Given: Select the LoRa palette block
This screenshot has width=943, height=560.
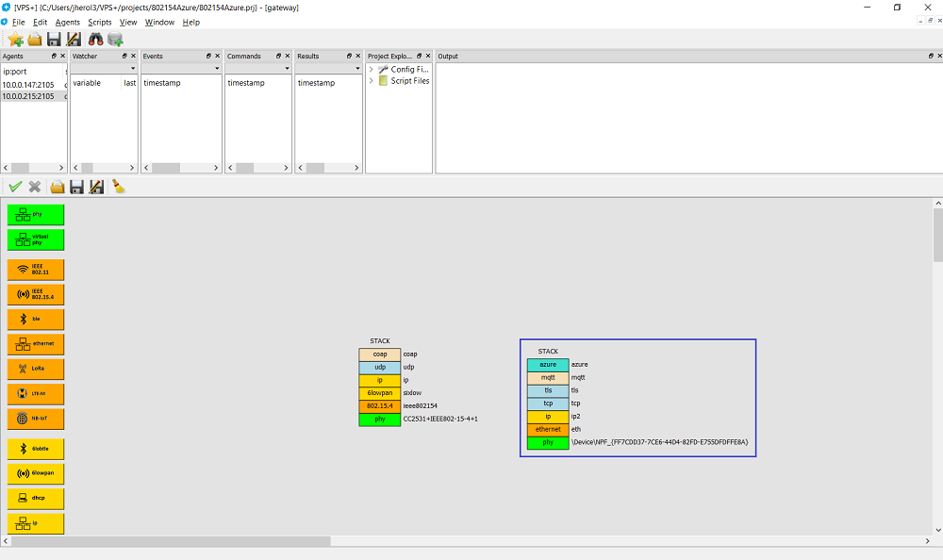Looking at the screenshot, I should point(36,369).
